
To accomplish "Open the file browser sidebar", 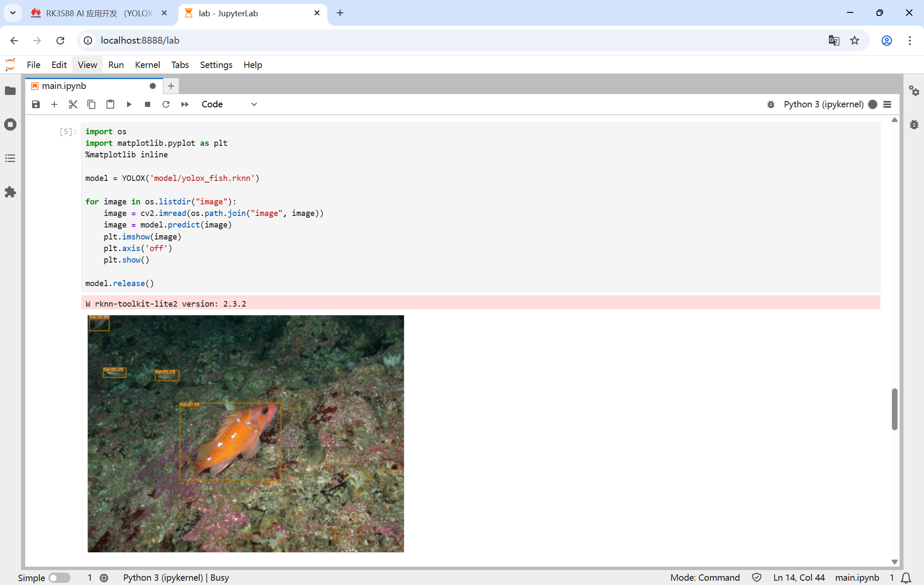I will (10, 91).
